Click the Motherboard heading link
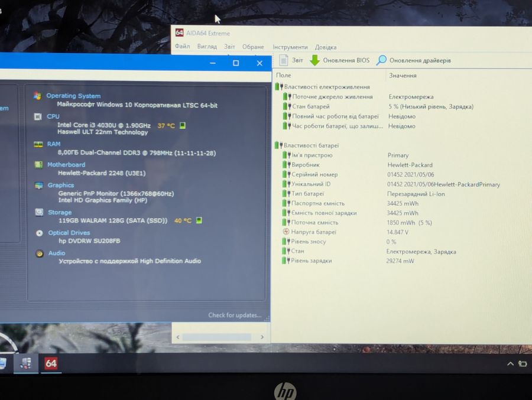The width and height of the screenshot is (532, 400). click(x=66, y=164)
